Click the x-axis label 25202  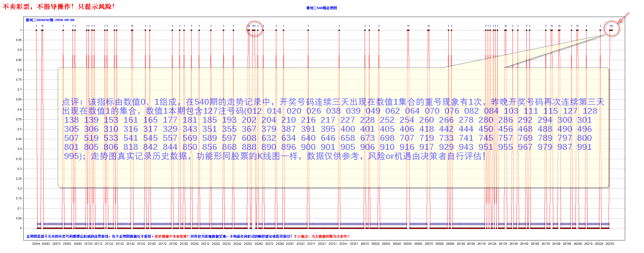point(195,244)
